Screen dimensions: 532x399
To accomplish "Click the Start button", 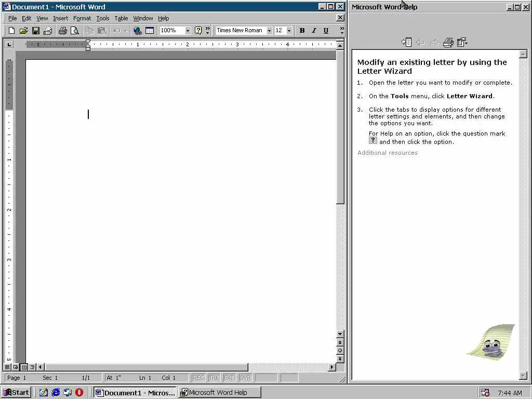I will (x=16, y=393).
